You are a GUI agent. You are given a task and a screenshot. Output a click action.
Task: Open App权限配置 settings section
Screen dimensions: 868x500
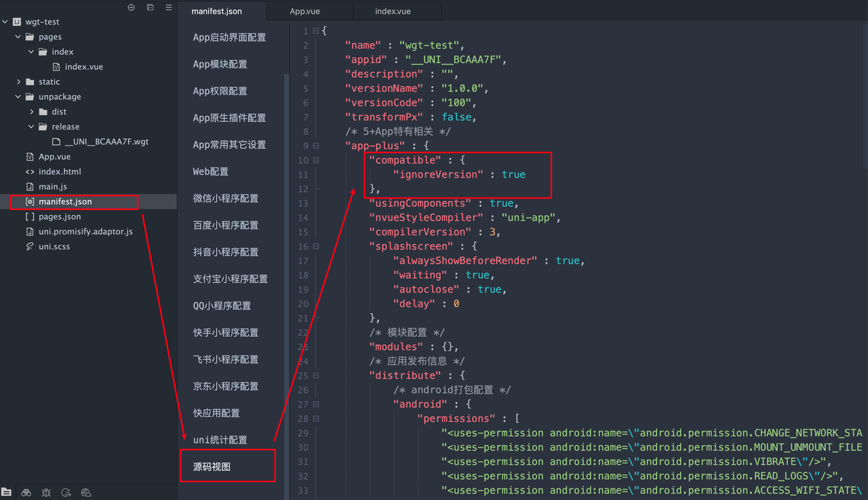click(x=220, y=91)
